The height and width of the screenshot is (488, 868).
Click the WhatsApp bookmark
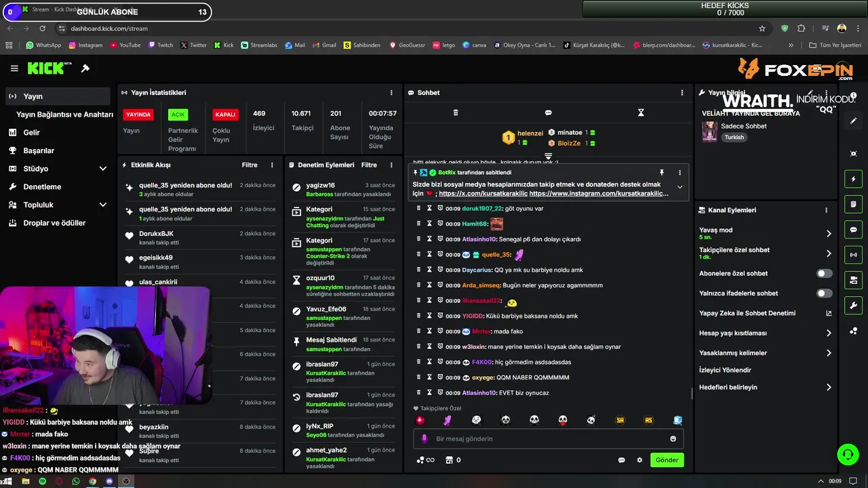43,45
